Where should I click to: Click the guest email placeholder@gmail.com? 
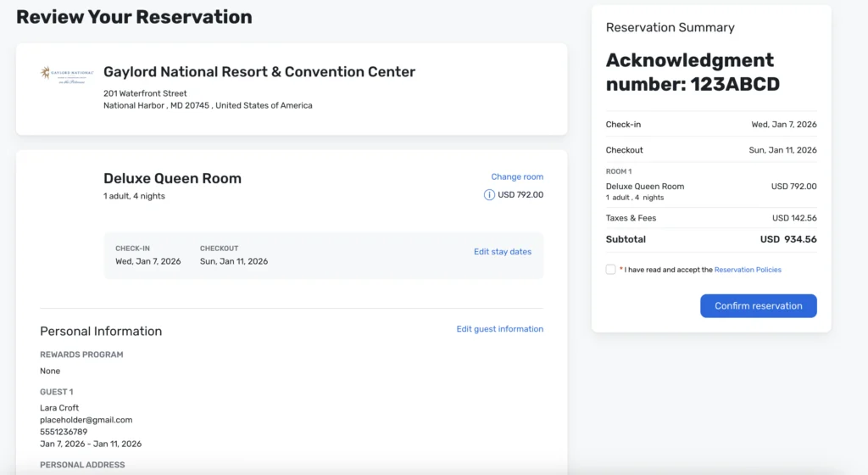(x=86, y=420)
